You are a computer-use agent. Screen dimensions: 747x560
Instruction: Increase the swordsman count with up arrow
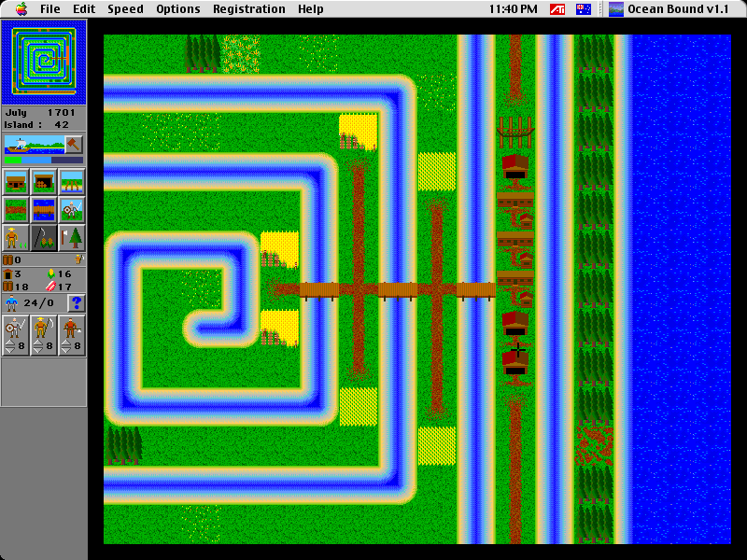point(10,343)
